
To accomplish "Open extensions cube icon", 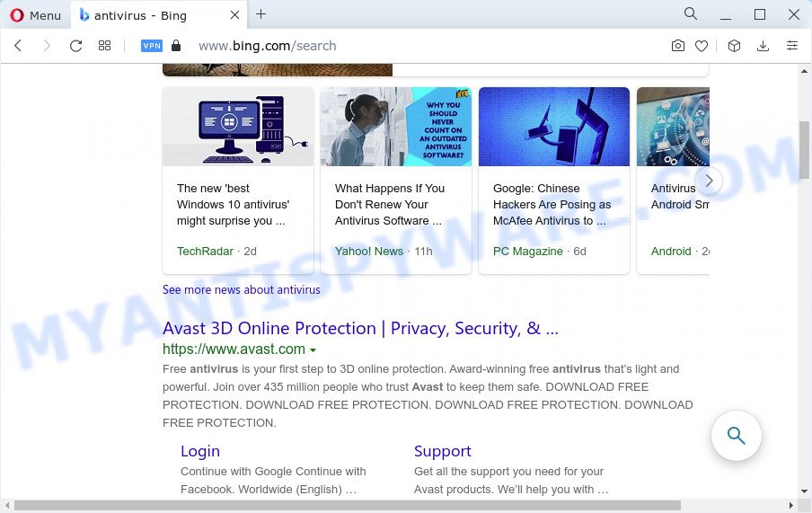I will point(734,46).
